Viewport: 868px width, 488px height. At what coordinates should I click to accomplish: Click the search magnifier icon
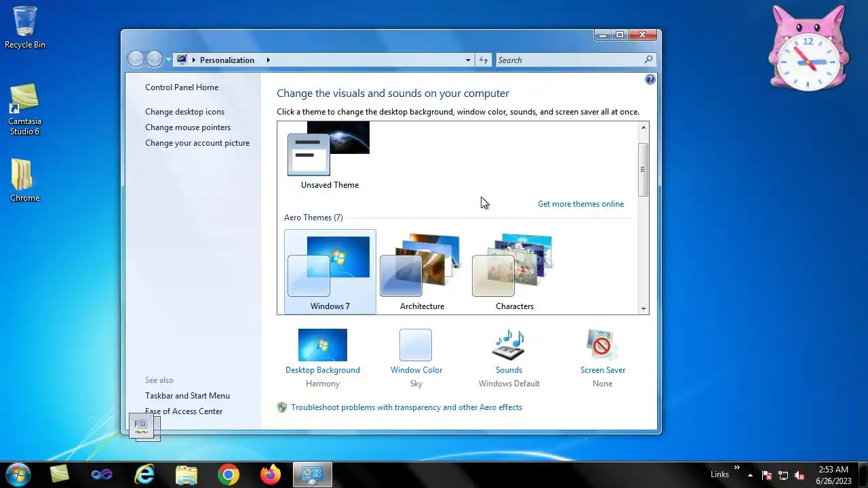[648, 60]
